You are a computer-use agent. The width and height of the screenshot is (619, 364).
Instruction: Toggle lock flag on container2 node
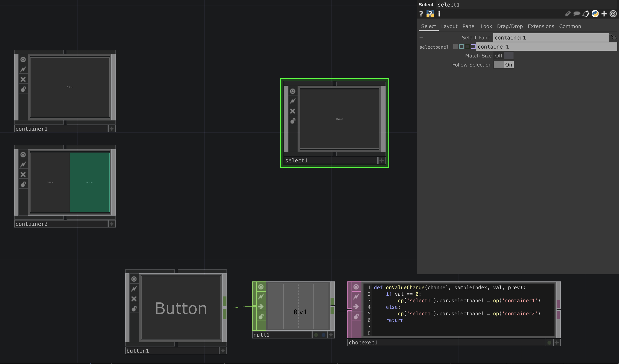pyautogui.click(x=23, y=184)
